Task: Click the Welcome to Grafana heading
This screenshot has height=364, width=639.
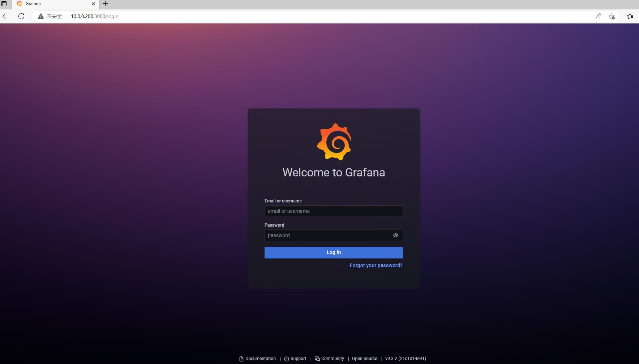Action: coord(334,172)
